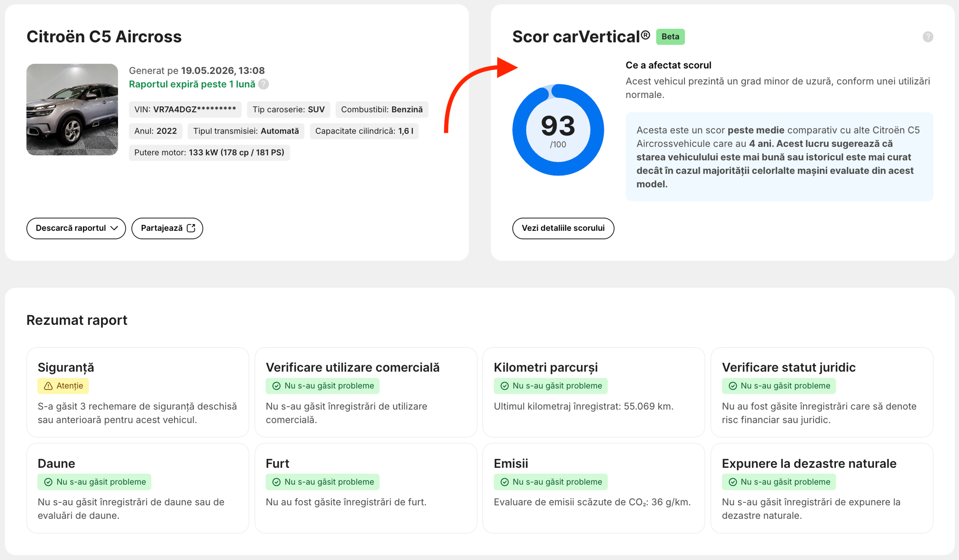959x560 pixels.
Task: Click the Citroën C5 Aircross car thumbnail
Action: click(72, 110)
